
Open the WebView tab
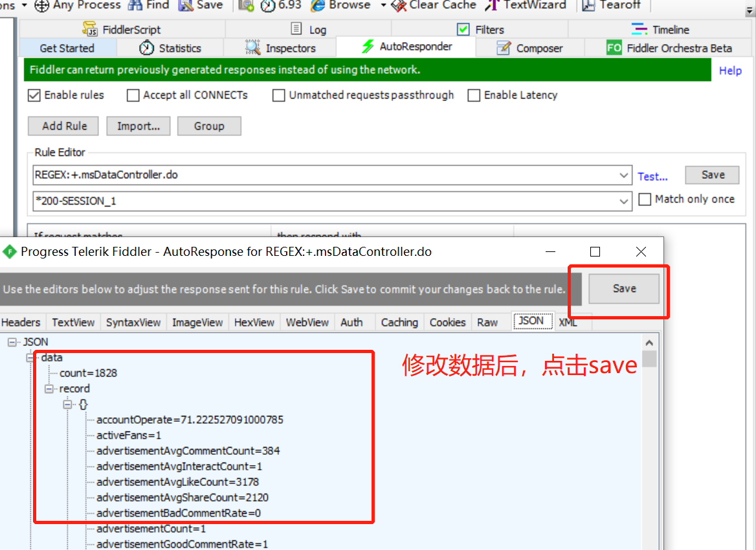(x=307, y=322)
